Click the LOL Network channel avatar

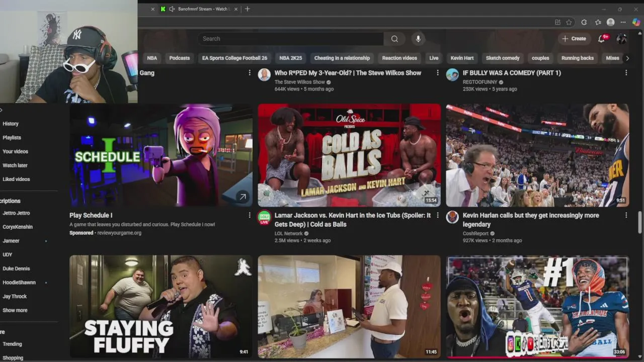[264, 217]
